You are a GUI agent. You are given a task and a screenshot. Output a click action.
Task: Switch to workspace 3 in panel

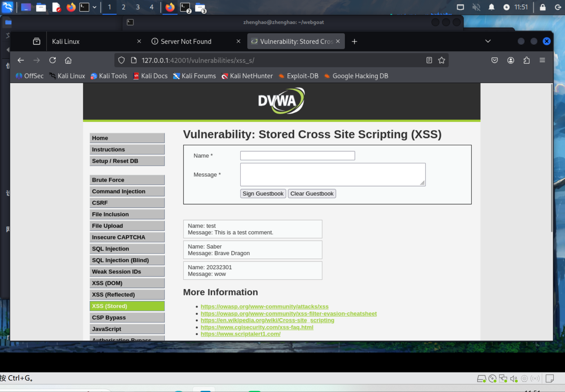[138, 7]
